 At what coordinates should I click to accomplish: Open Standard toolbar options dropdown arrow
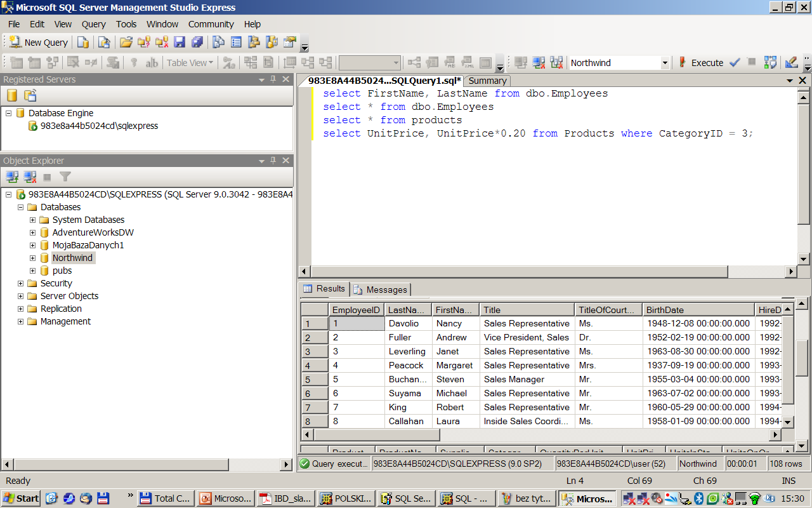[304, 48]
